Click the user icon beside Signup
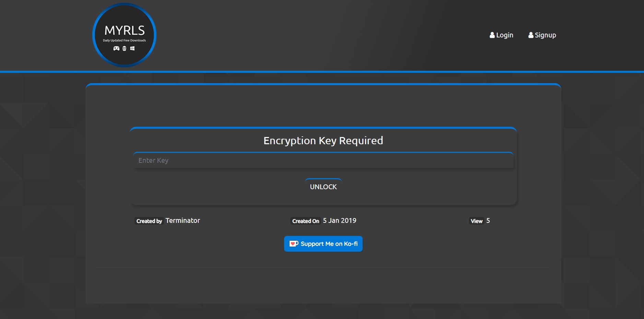644x319 pixels. 531,35
